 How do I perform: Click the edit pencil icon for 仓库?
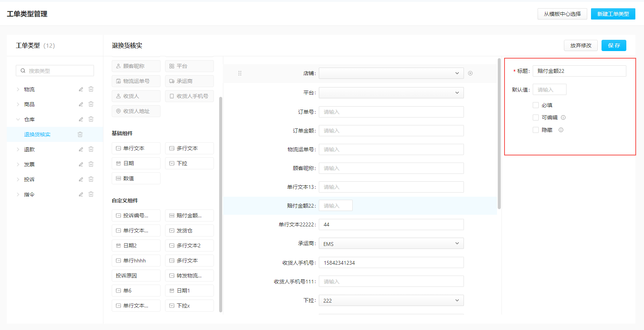pyautogui.click(x=81, y=119)
